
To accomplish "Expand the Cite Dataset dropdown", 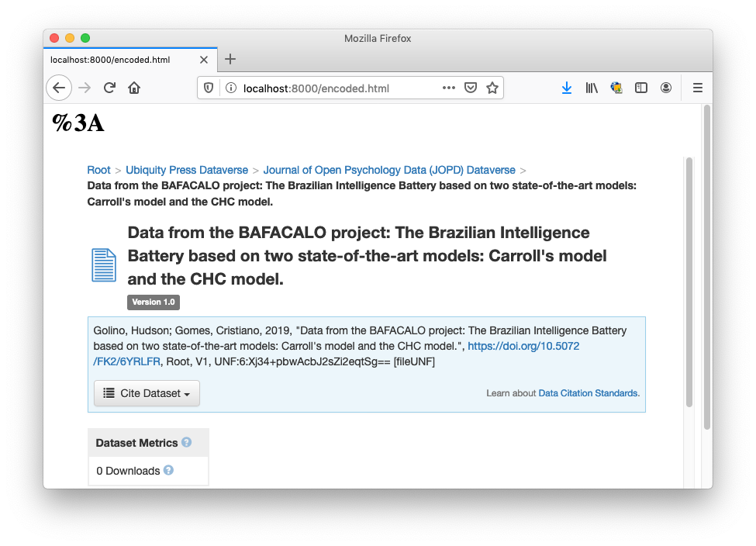I will [147, 393].
